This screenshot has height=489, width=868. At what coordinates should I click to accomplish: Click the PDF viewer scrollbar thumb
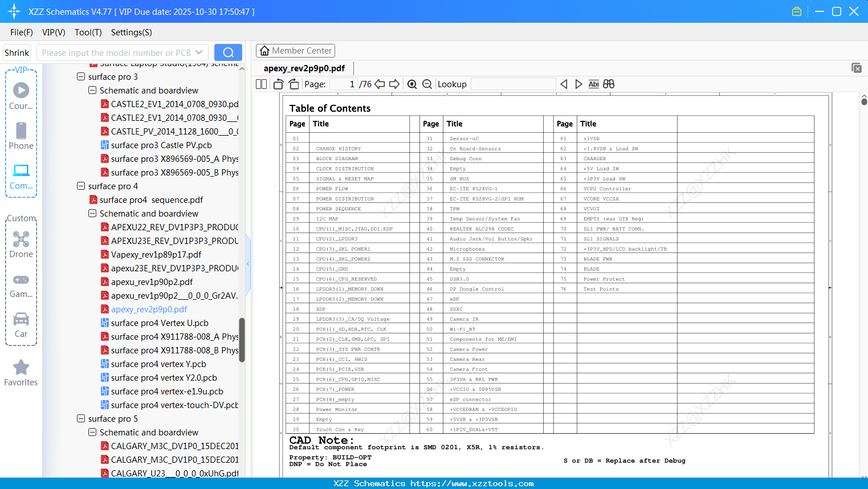click(x=864, y=101)
